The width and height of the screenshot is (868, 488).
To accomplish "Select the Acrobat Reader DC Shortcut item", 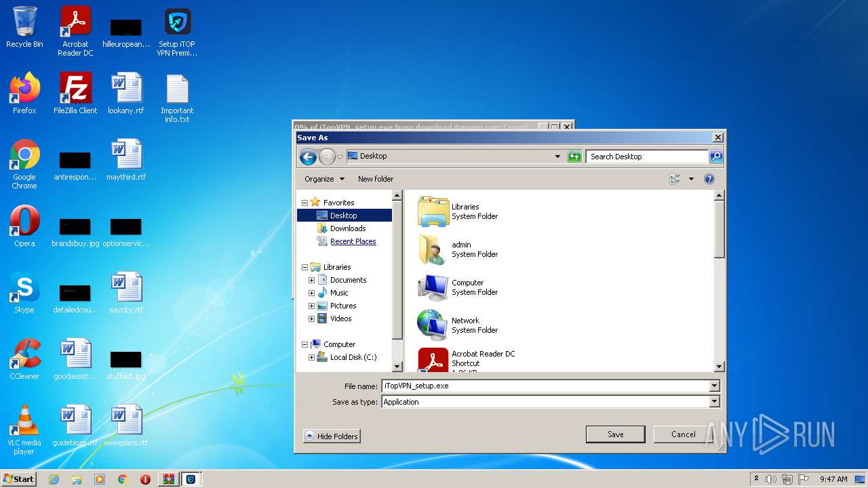I will point(467,360).
